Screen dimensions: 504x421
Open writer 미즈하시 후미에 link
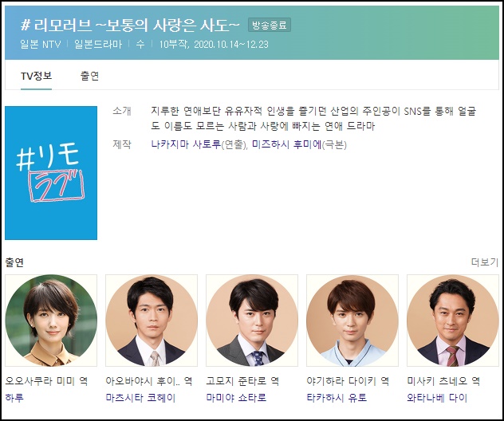pyautogui.click(x=287, y=144)
